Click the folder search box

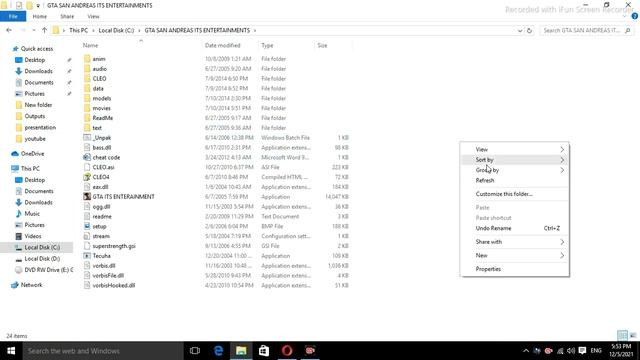click(x=587, y=30)
